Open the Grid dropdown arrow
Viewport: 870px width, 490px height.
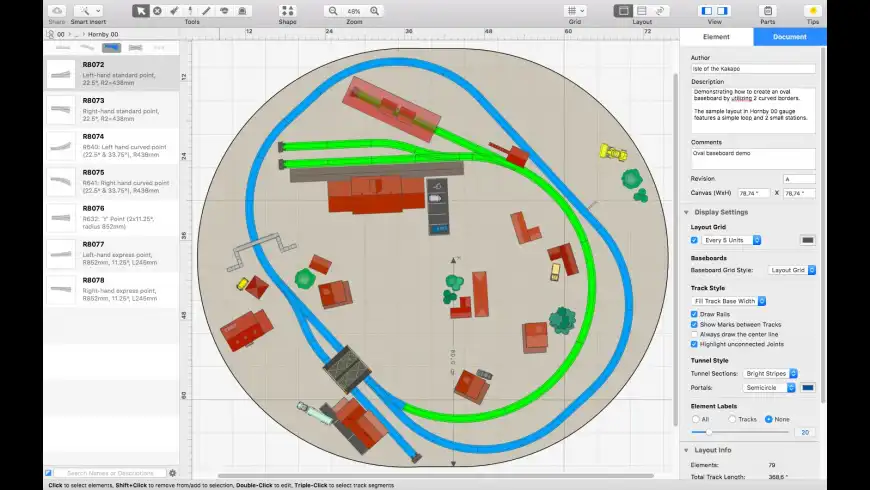(x=582, y=11)
